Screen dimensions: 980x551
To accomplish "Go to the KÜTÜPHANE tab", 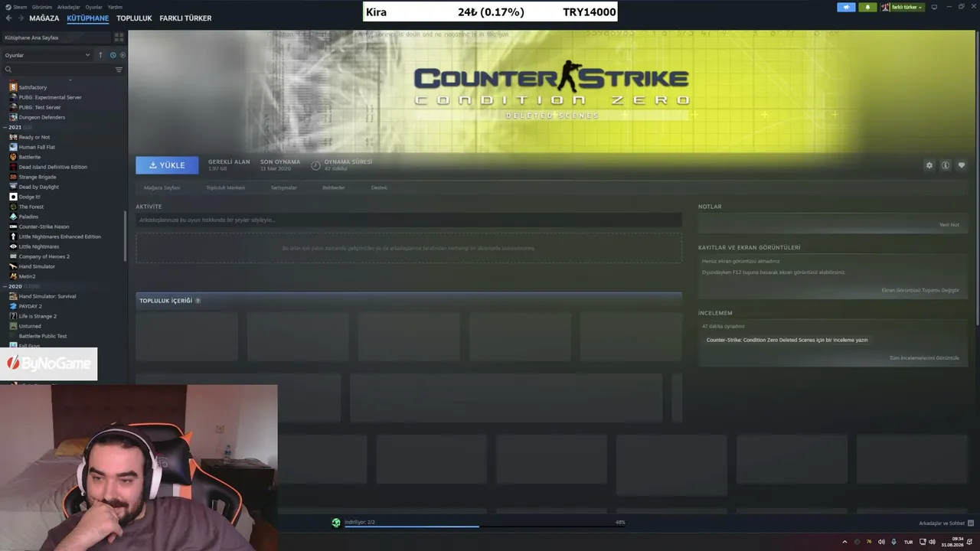I will (x=88, y=18).
